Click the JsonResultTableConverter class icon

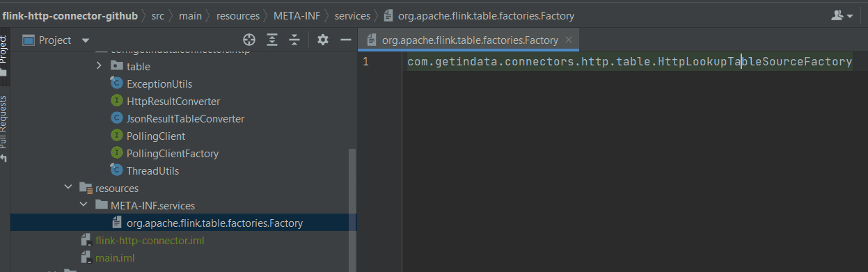click(116, 118)
